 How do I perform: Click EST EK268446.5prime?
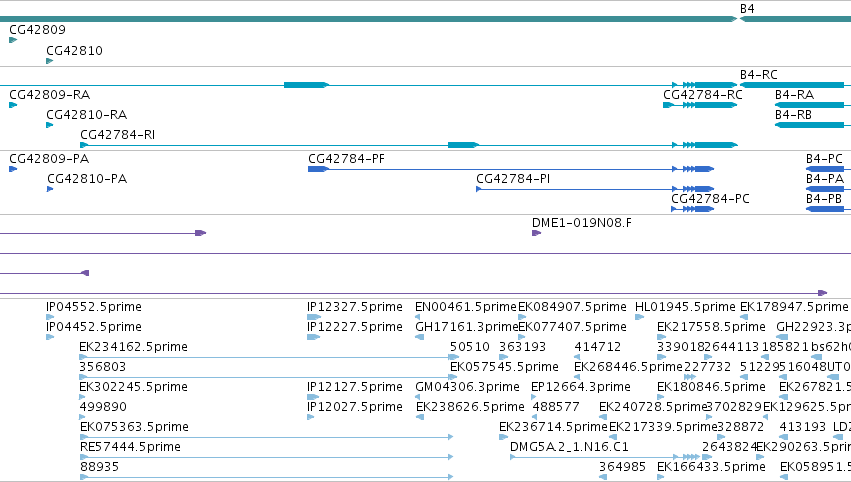click(x=628, y=367)
